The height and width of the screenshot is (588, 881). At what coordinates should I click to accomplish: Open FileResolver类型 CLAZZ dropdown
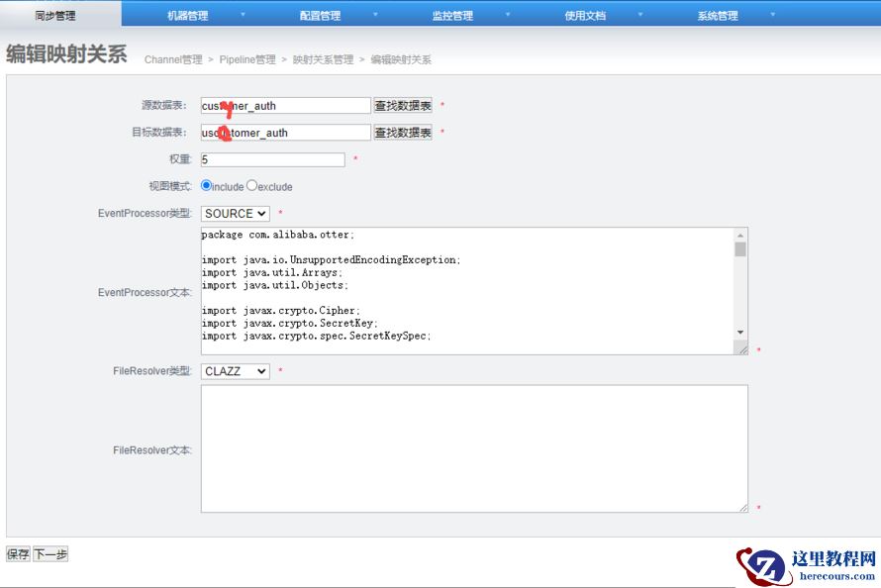click(x=236, y=371)
